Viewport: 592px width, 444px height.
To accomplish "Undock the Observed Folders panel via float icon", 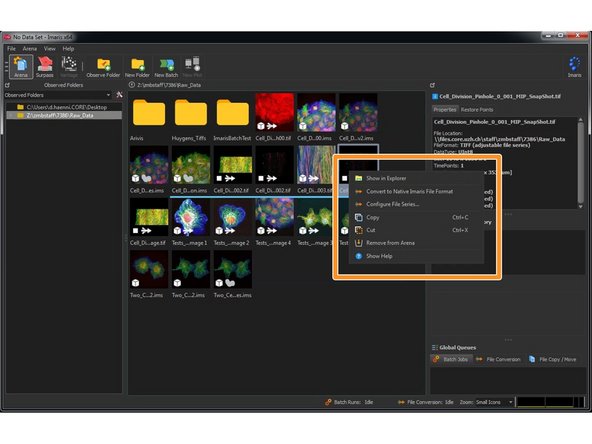I will coord(7,85).
